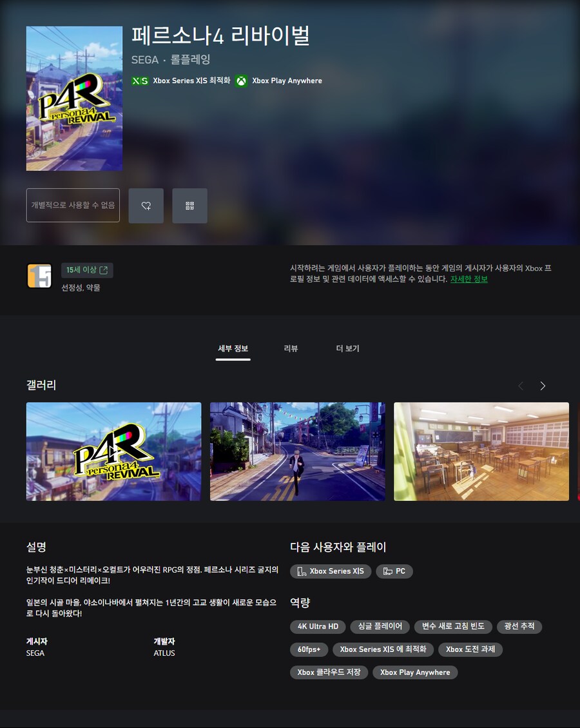This screenshot has width=580, height=728.
Task: Open the classroom scene thumbnail
Action: pos(481,451)
